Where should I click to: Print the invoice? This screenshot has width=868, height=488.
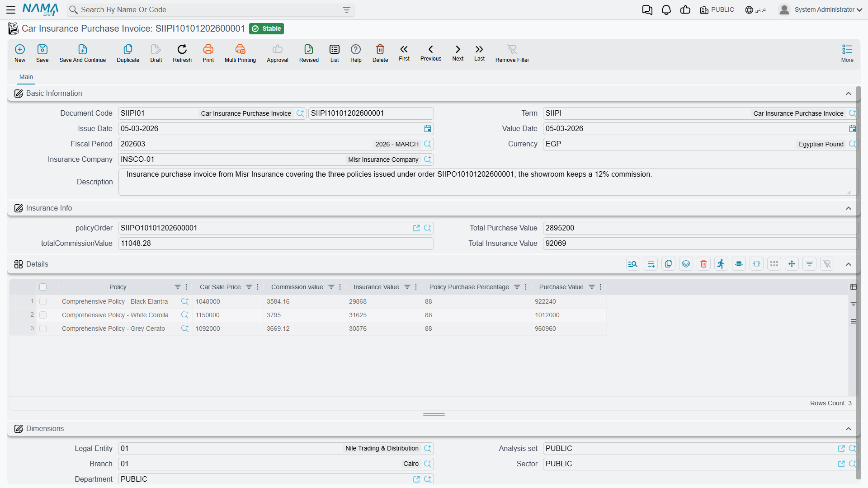pyautogui.click(x=208, y=53)
